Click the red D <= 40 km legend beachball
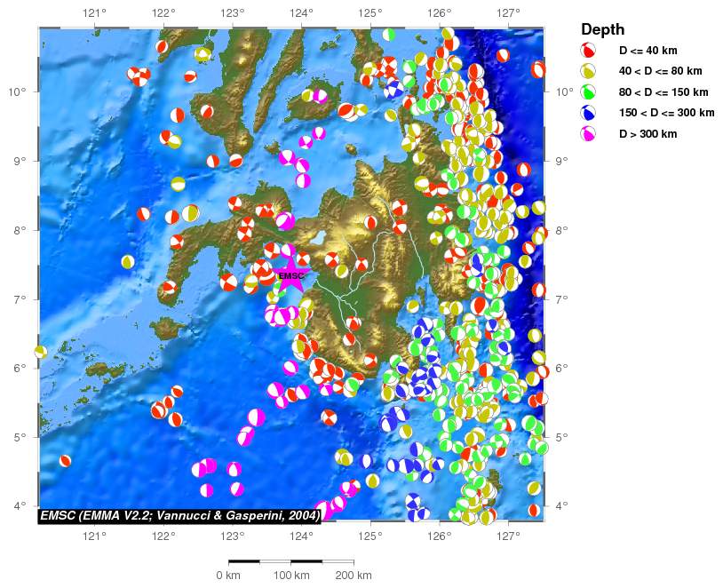The width and height of the screenshot is (723, 588). pos(588,51)
